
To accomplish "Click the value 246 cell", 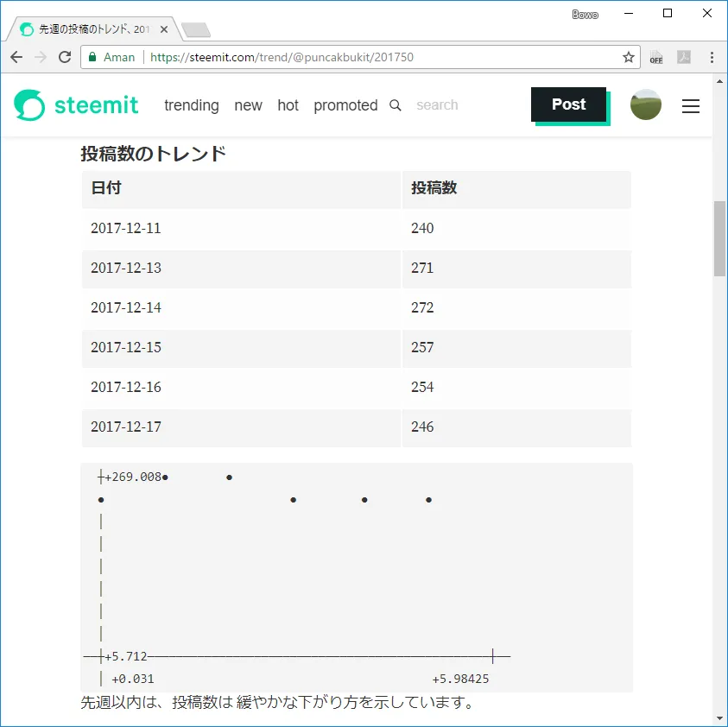I will pyautogui.click(x=516, y=427).
